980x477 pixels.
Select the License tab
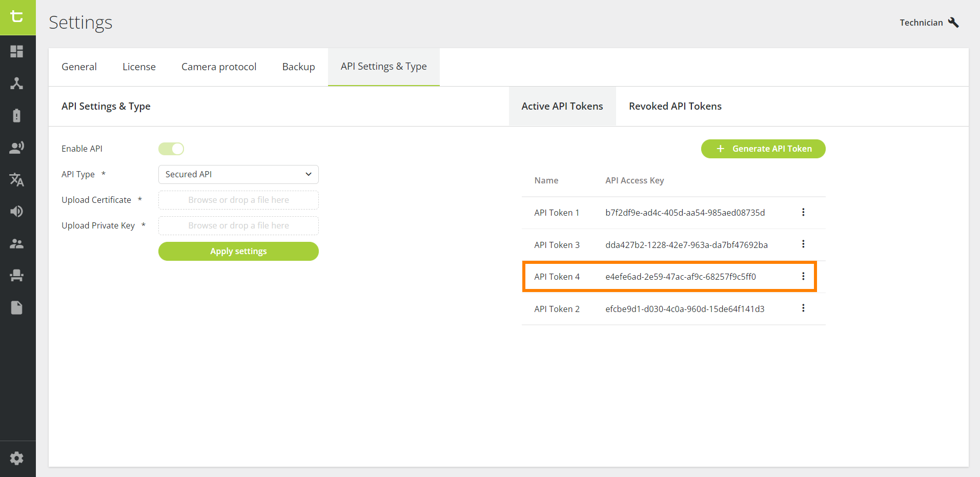point(139,67)
